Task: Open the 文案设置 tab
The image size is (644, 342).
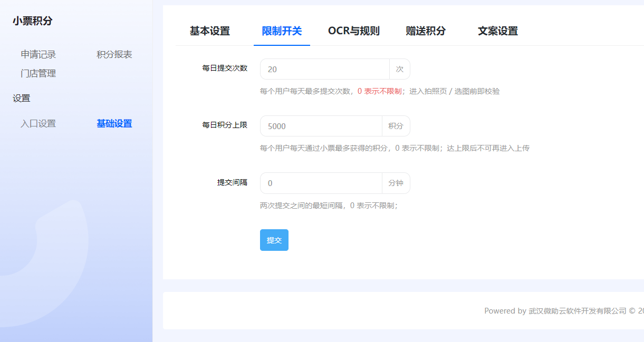Action: coord(498,31)
